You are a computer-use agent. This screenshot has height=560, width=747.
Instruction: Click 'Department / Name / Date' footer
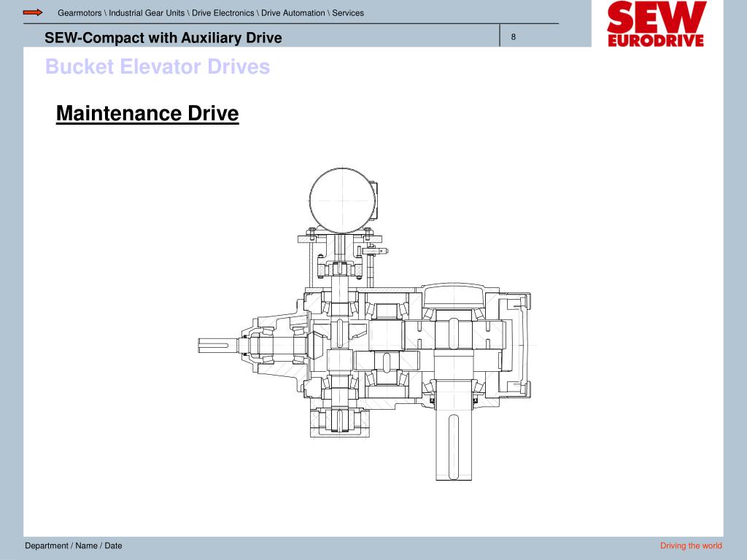[74, 545]
